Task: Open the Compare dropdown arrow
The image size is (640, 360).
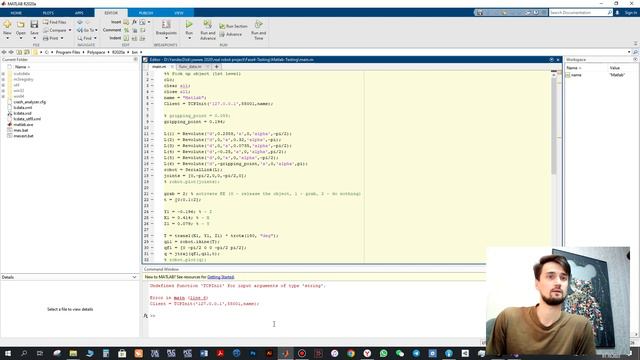Action: (x=70, y=30)
